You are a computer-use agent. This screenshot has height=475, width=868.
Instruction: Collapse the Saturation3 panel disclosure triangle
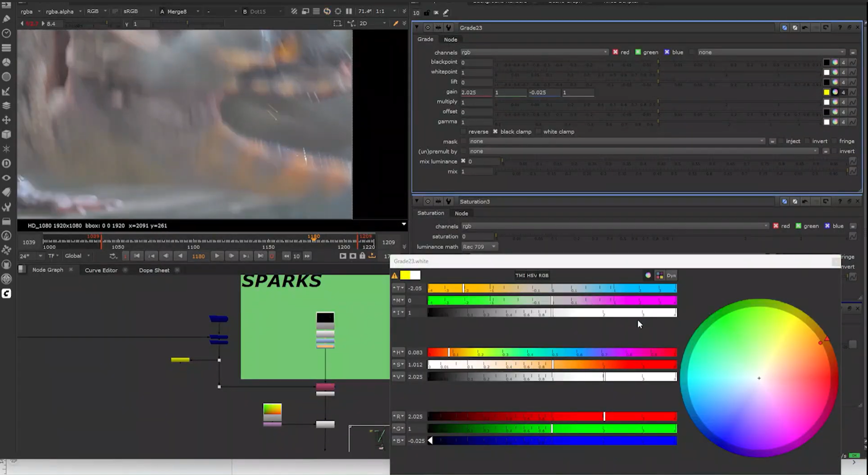416,202
